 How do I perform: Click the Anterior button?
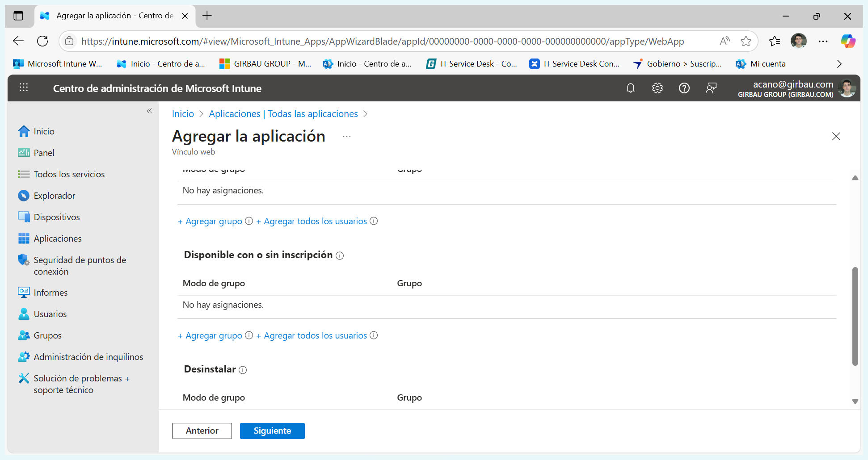coord(202,431)
